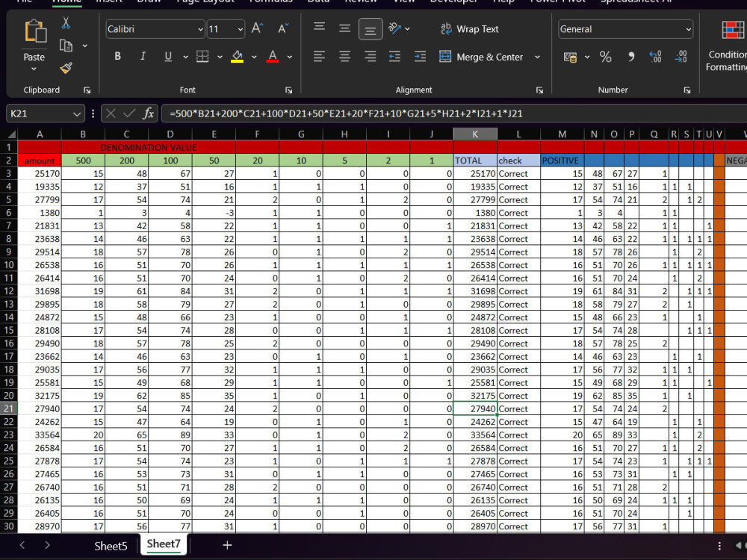This screenshot has height=560, width=747.
Task: Expand Copy options arrow
Action: point(85,46)
